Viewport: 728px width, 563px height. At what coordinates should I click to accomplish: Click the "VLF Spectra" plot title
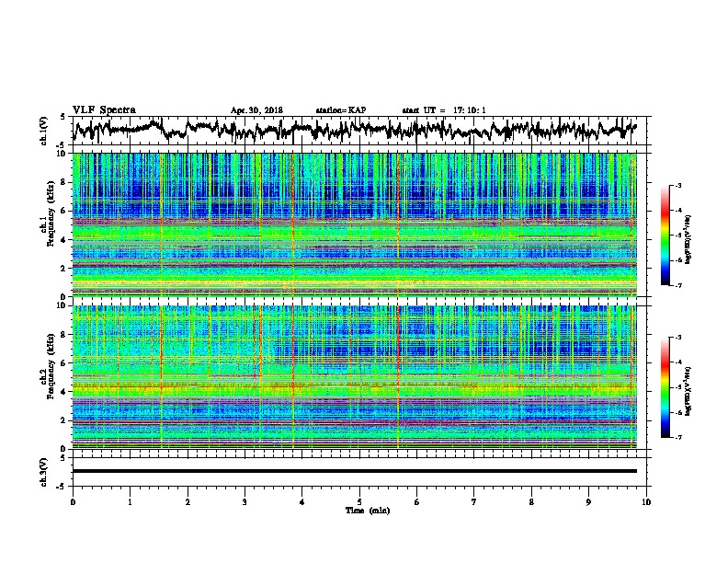[104, 110]
